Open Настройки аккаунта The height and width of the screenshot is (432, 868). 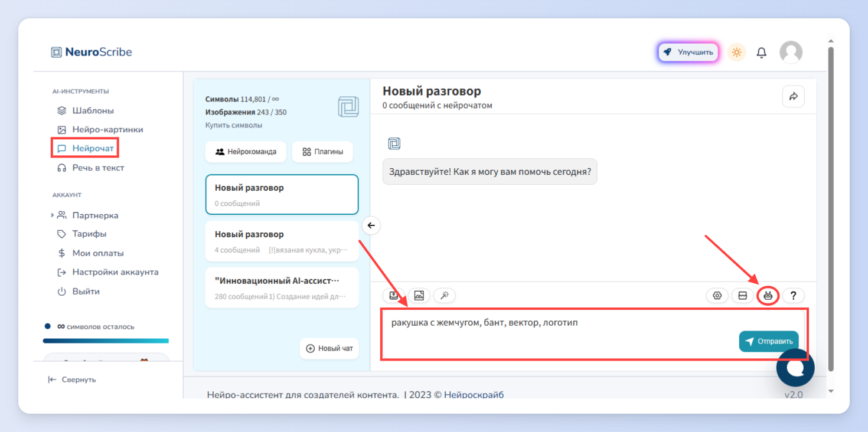point(108,272)
